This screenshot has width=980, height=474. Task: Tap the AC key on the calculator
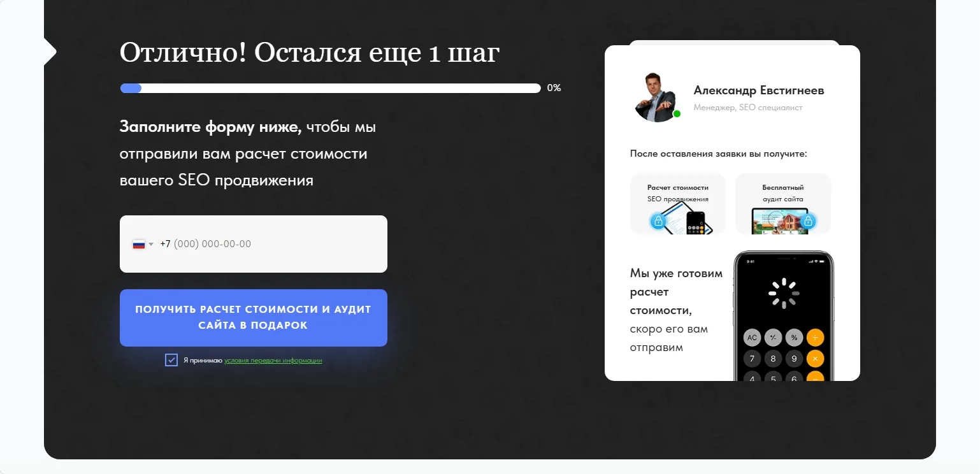(753, 337)
